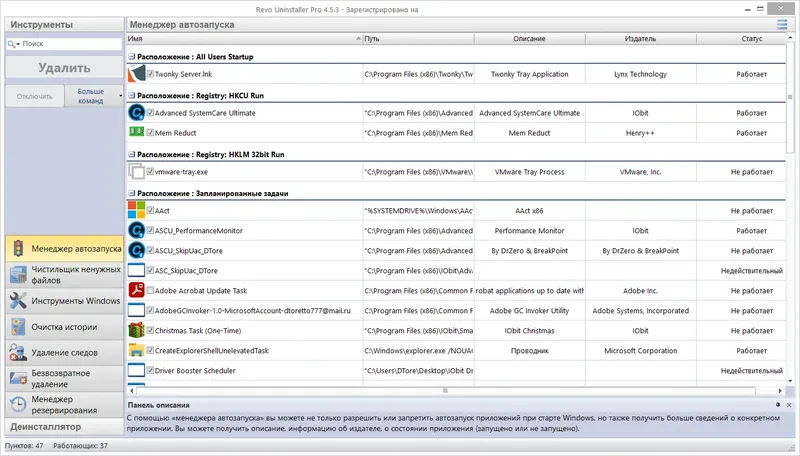
Task: Click the Advanced SystemCare Ultimate icon
Action: point(136,113)
